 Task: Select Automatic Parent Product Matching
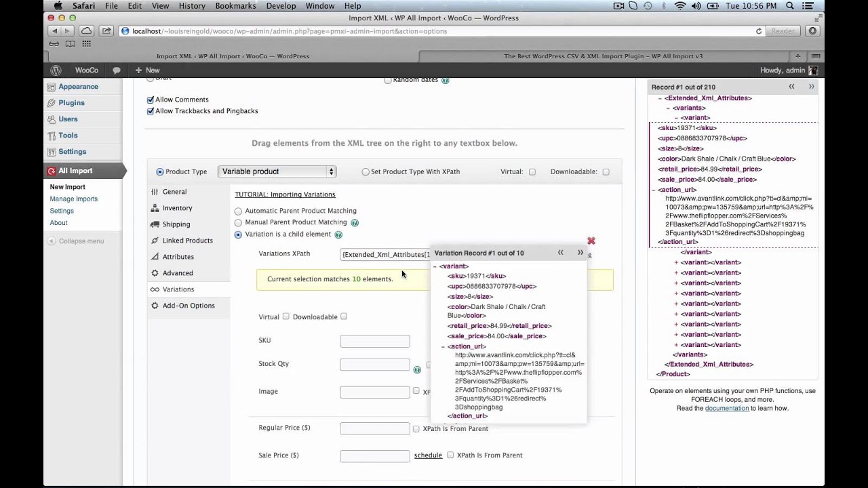[x=238, y=211]
